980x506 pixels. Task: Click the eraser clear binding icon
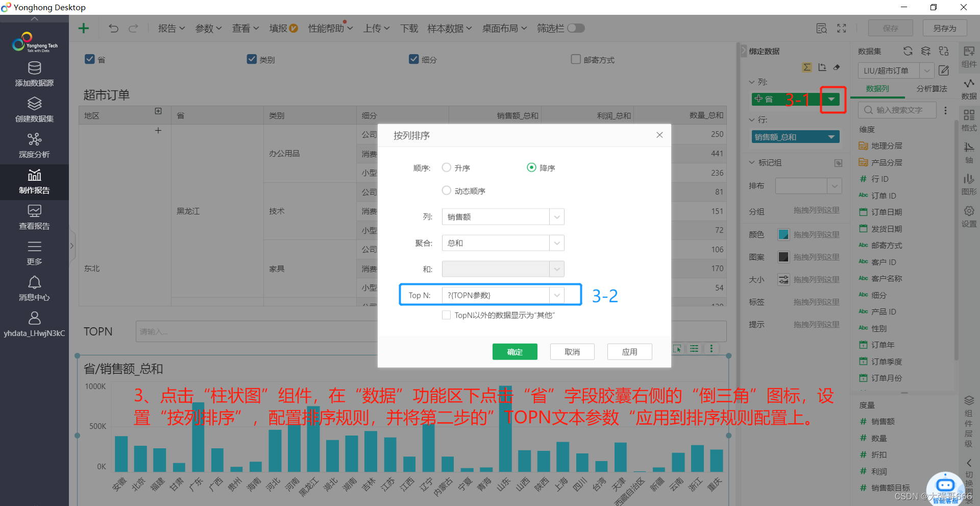coord(837,67)
